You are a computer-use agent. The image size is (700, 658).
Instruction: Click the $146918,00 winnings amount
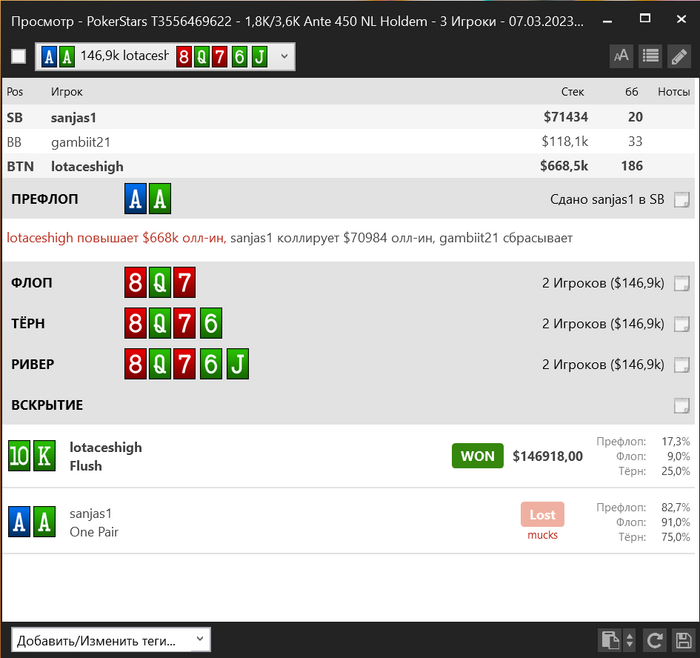click(x=547, y=456)
